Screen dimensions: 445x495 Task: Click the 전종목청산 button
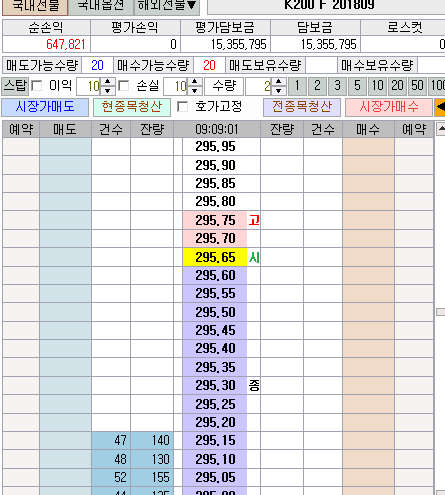coord(302,107)
